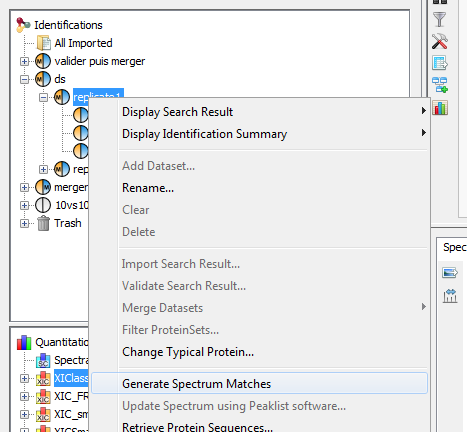Click the Clear menu entry
The image size is (467, 432).
click(259, 210)
